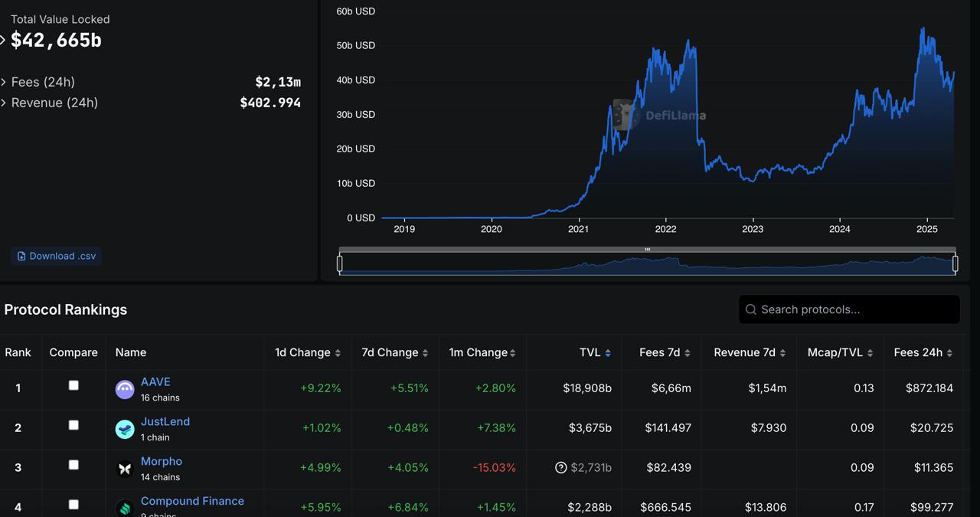Open the JustLend protocol link

pyautogui.click(x=165, y=421)
